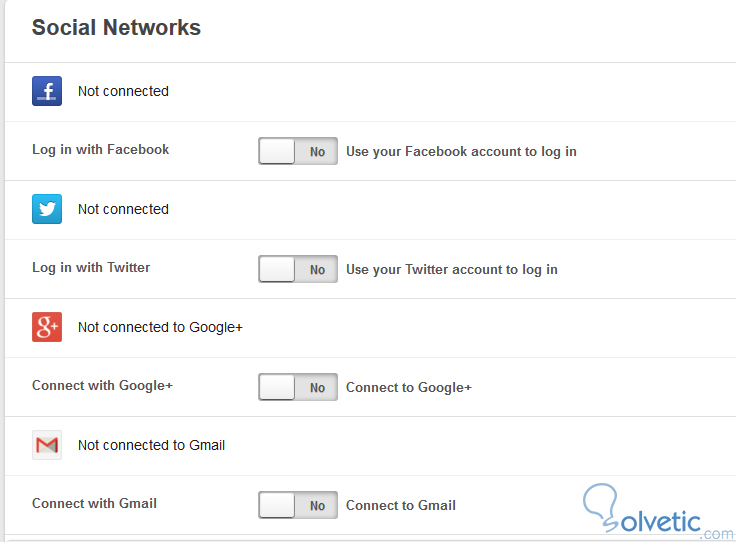Switch on the Connect with Gmail toggle
This screenshot has height=542, width=736.
click(298, 505)
